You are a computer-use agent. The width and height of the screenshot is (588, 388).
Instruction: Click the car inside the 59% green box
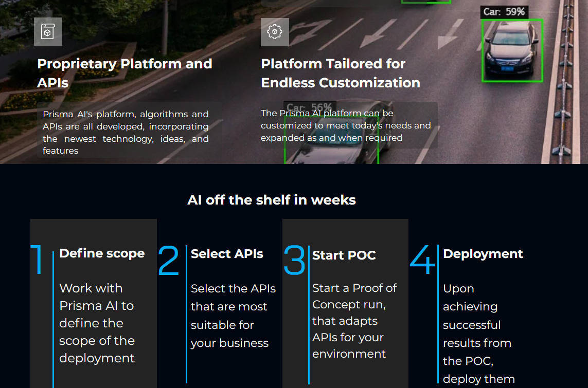(x=511, y=50)
